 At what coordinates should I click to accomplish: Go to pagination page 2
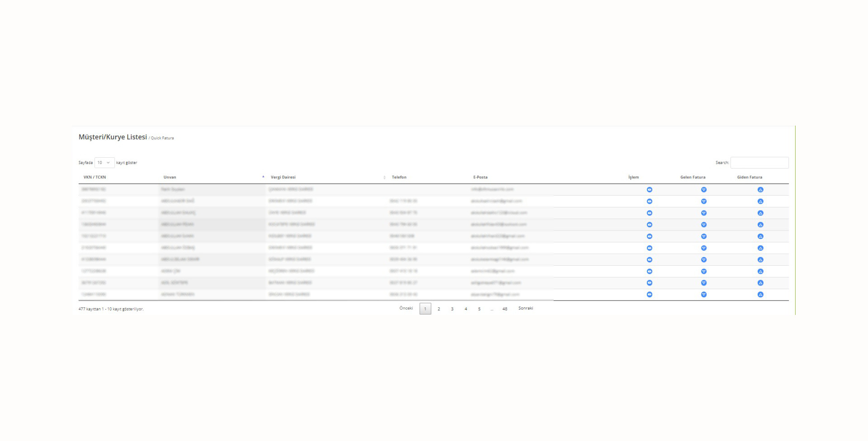(x=439, y=309)
